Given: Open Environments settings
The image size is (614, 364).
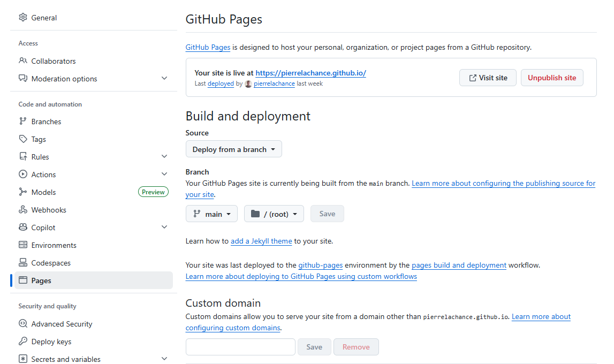Looking at the screenshot, I should pos(93,245).
